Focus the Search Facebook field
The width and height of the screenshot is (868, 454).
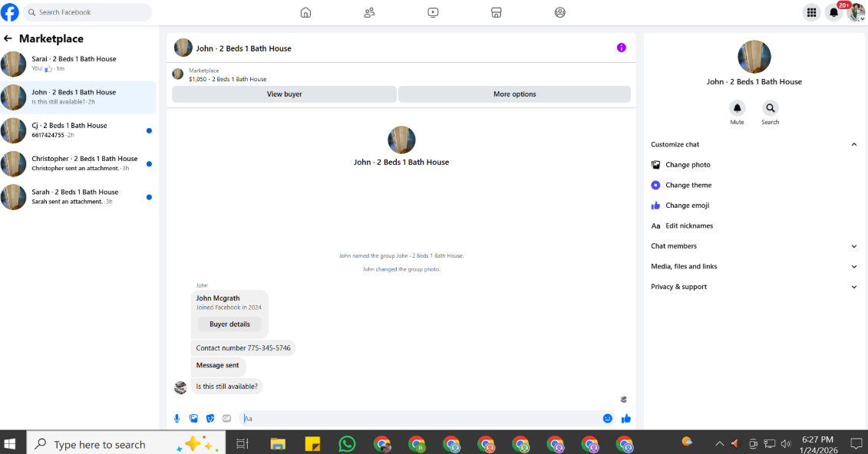(x=87, y=12)
